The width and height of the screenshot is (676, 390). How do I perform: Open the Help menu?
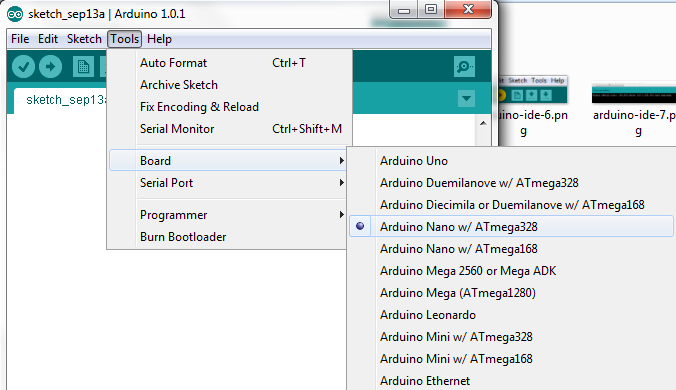(x=160, y=39)
